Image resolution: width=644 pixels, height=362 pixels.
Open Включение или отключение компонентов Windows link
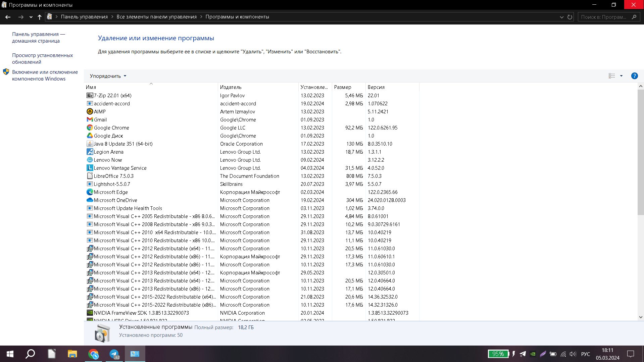point(45,75)
